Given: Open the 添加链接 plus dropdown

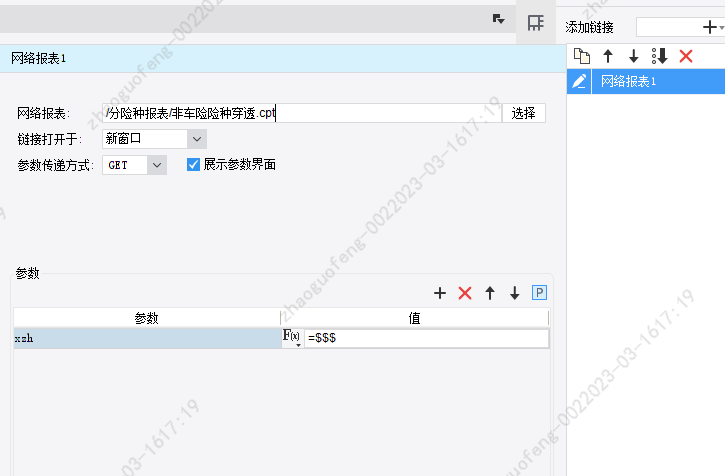Looking at the screenshot, I should pyautogui.click(x=713, y=27).
